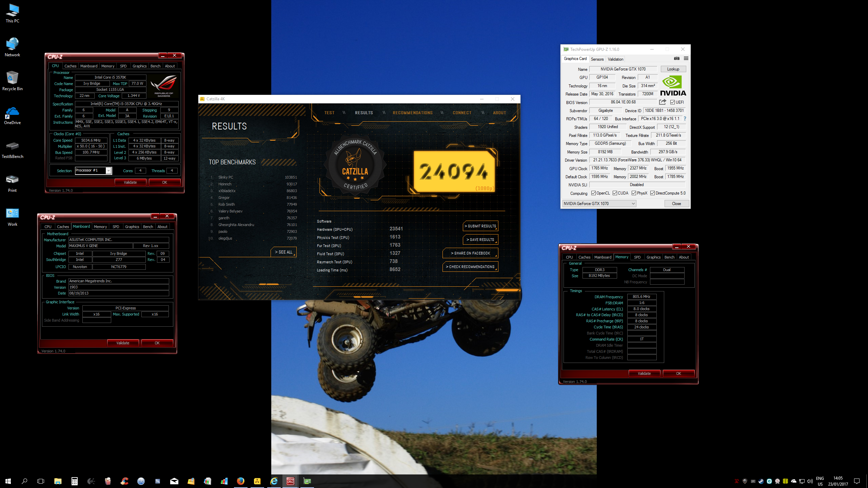Open CCleaner from the taskbar

coord(124,481)
